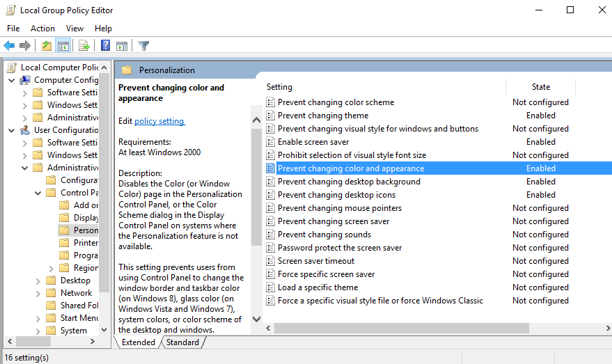The image size is (612, 364).
Task: Expand the Desktop tree node
Action: coord(38,281)
